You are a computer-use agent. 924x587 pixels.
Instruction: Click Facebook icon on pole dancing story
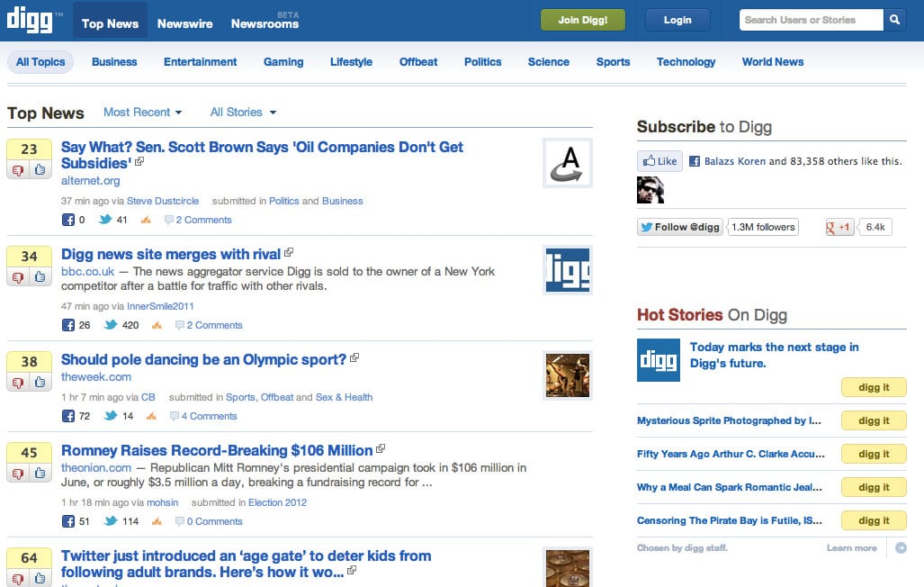coord(68,416)
